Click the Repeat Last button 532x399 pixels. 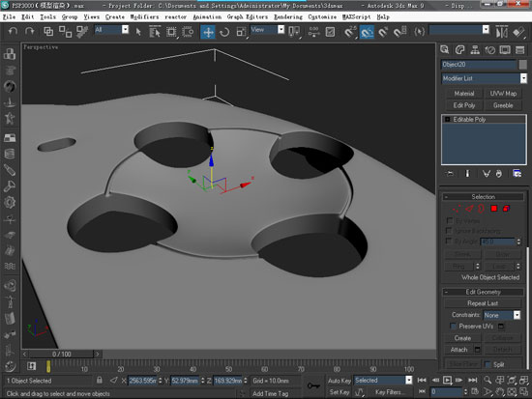tap(483, 303)
